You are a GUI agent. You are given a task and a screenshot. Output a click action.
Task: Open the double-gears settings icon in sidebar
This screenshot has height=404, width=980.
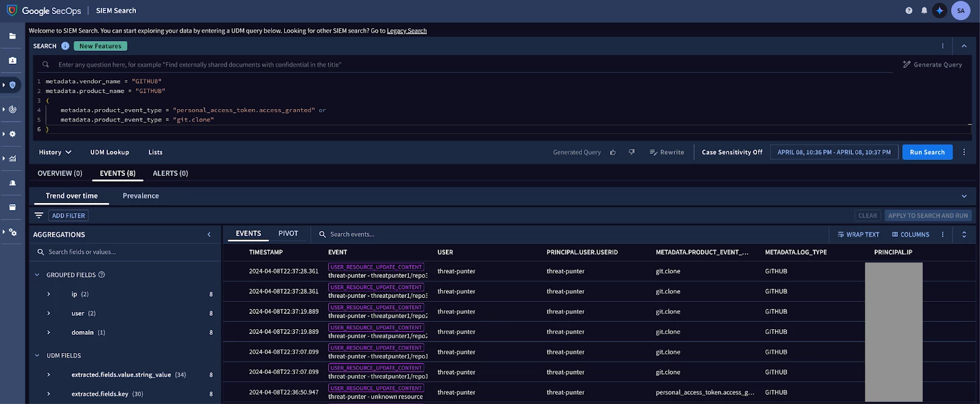[x=12, y=232]
